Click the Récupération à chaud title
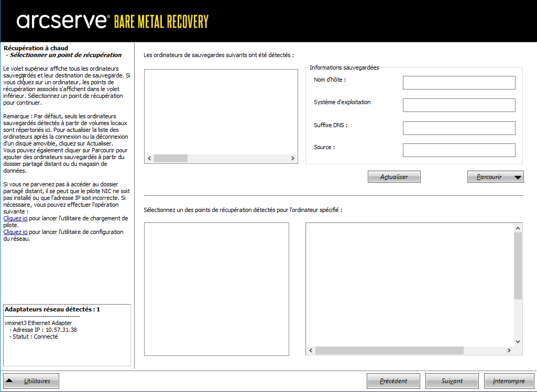 pos(36,48)
